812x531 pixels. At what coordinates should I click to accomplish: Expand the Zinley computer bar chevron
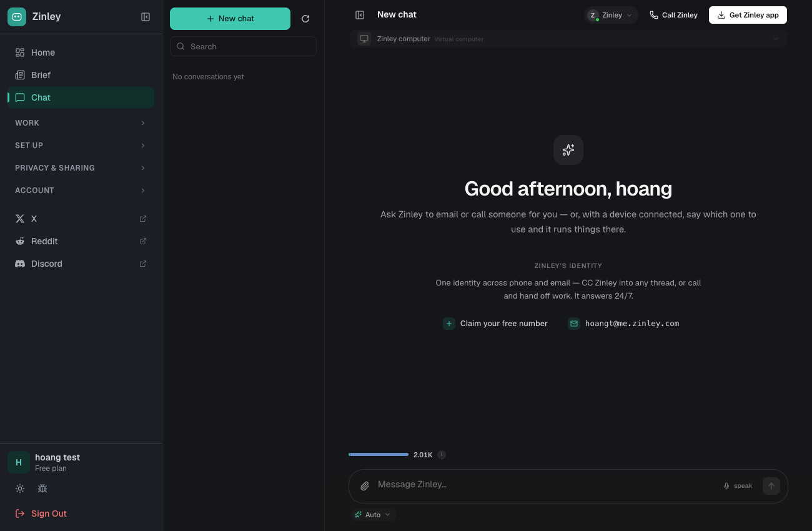[x=776, y=39]
